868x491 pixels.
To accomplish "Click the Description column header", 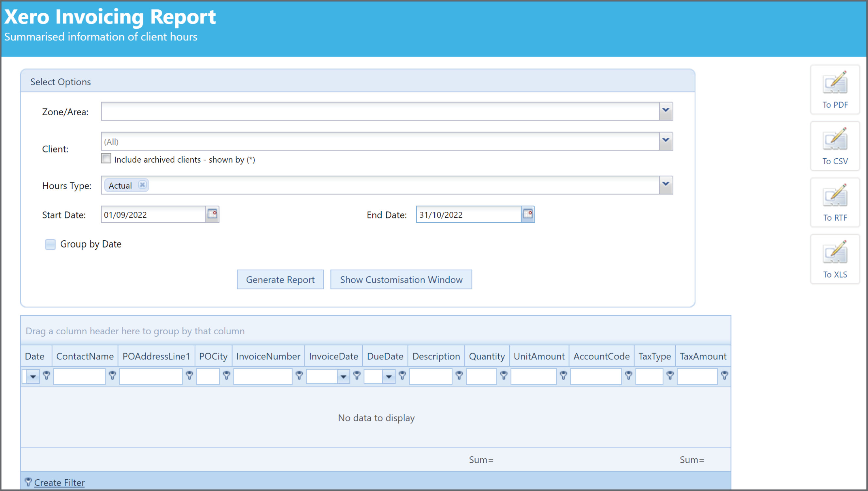I will click(436, 356).
